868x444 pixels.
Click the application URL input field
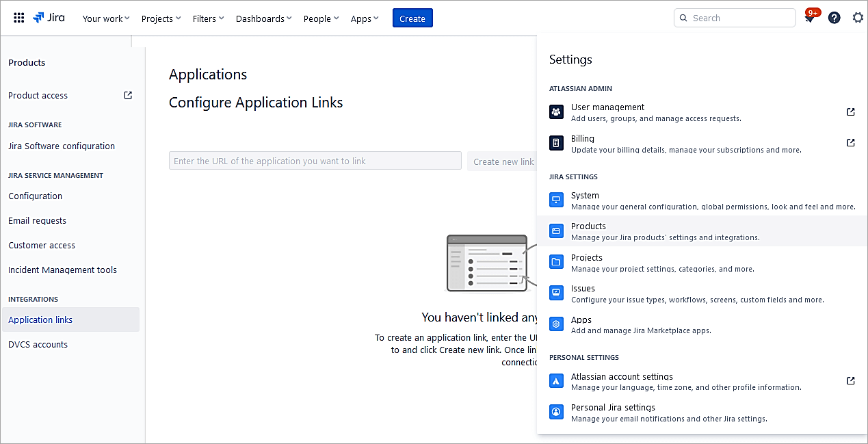315,161
